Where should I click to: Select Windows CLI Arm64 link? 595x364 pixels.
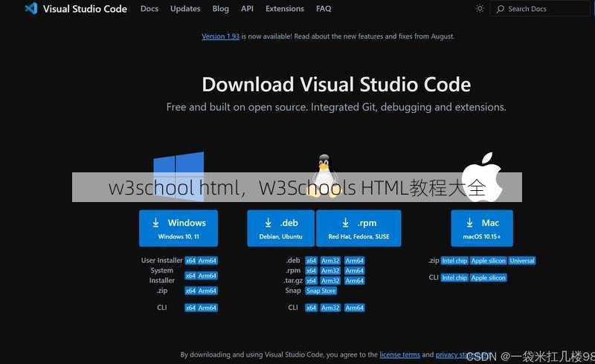(208, 308)
